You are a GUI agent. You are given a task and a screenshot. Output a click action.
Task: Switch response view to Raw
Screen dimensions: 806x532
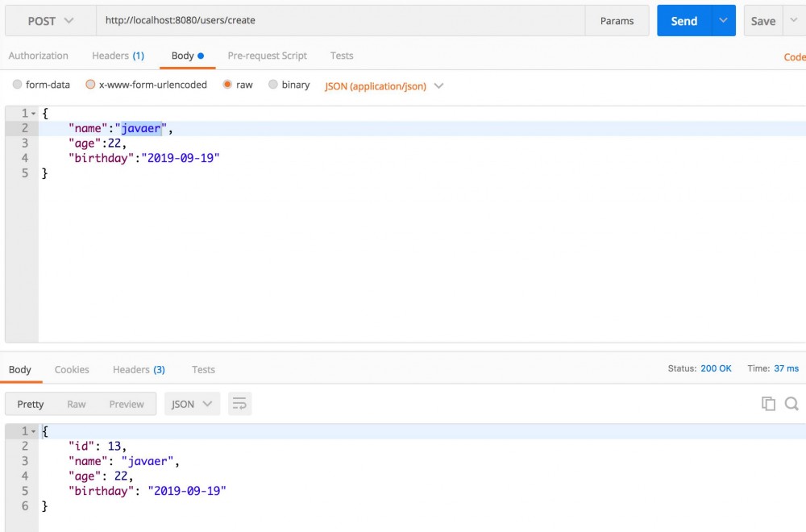click(x=76, y=404)
